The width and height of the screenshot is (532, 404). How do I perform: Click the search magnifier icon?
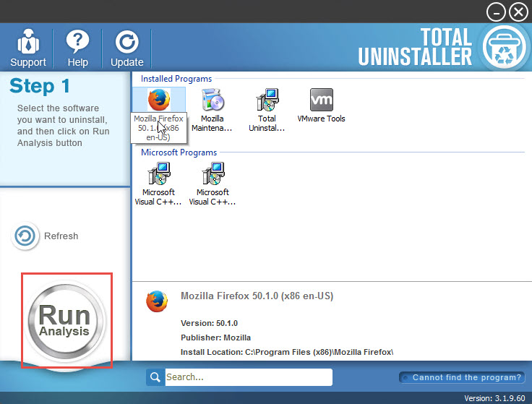[x=155, y=377]
